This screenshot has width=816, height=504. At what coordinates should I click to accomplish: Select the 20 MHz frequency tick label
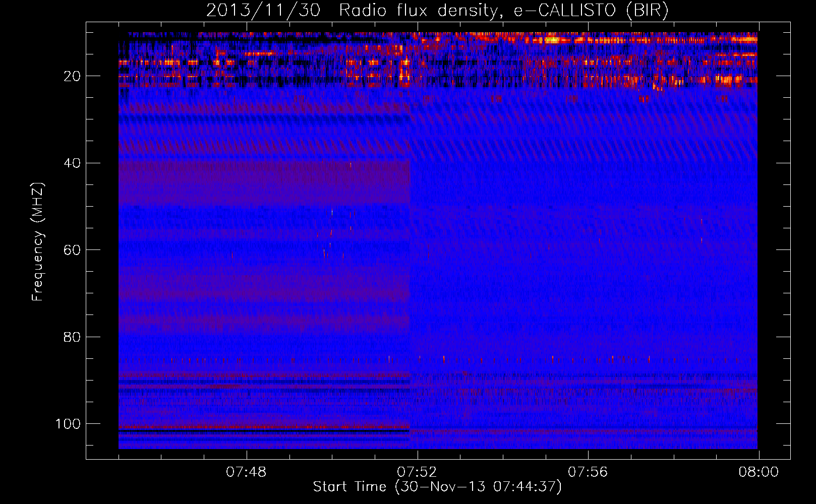click(x=72, y=76)
